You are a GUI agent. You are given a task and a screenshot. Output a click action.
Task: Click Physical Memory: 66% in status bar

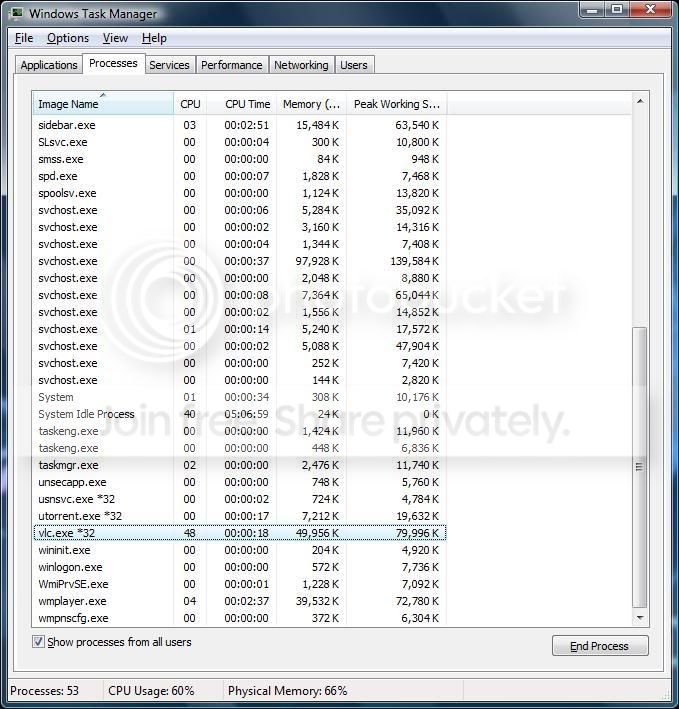tap(288, 691)
